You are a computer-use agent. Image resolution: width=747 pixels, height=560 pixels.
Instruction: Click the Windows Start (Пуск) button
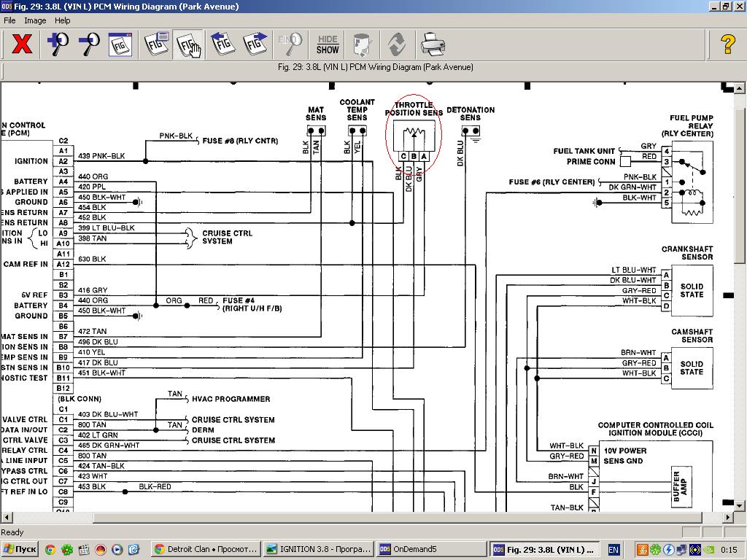20,549
